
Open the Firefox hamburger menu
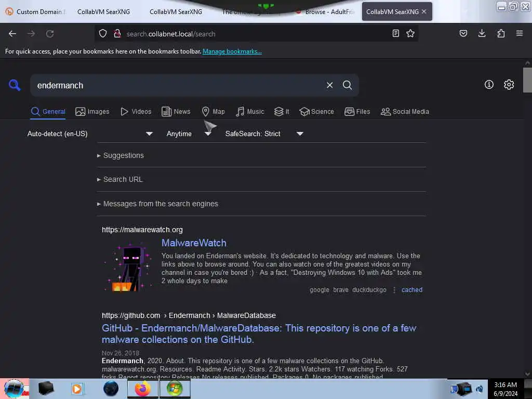tap(519, 33)
